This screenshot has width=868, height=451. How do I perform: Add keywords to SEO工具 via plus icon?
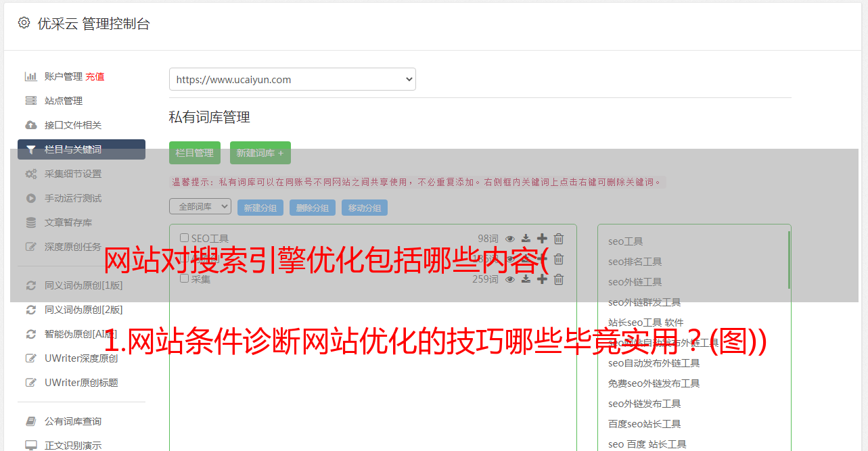[x=542, y=239]
